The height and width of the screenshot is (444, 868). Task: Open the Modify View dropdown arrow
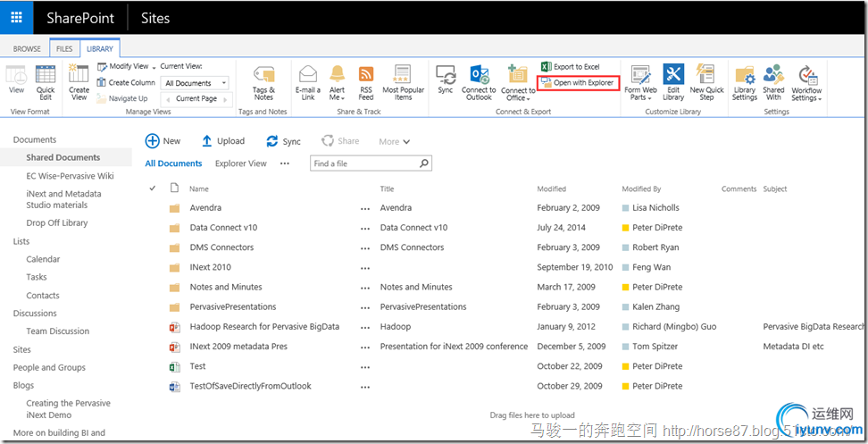tap(154, 67)
